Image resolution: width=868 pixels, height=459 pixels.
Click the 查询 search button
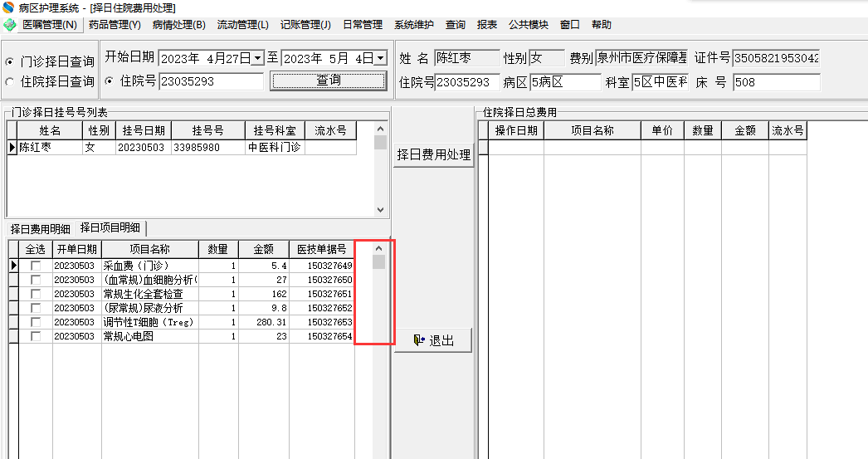pyautogui.click(x=329, y=81)
